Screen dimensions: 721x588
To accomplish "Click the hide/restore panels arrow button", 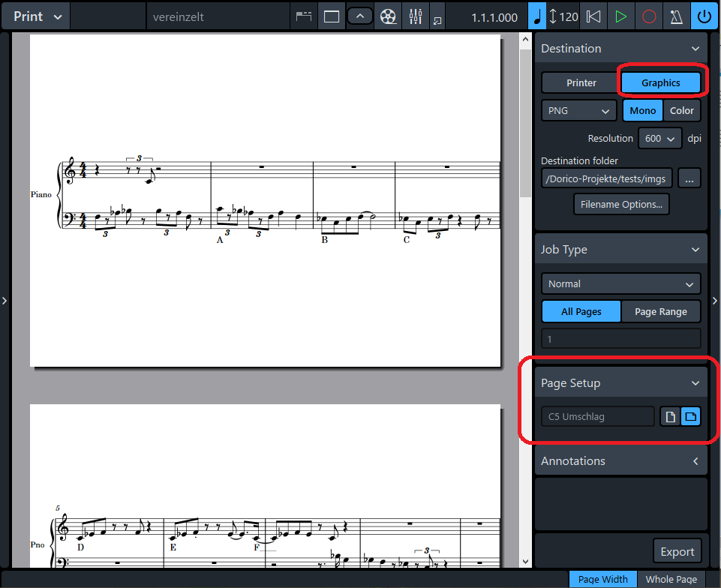I will (360, 17).
